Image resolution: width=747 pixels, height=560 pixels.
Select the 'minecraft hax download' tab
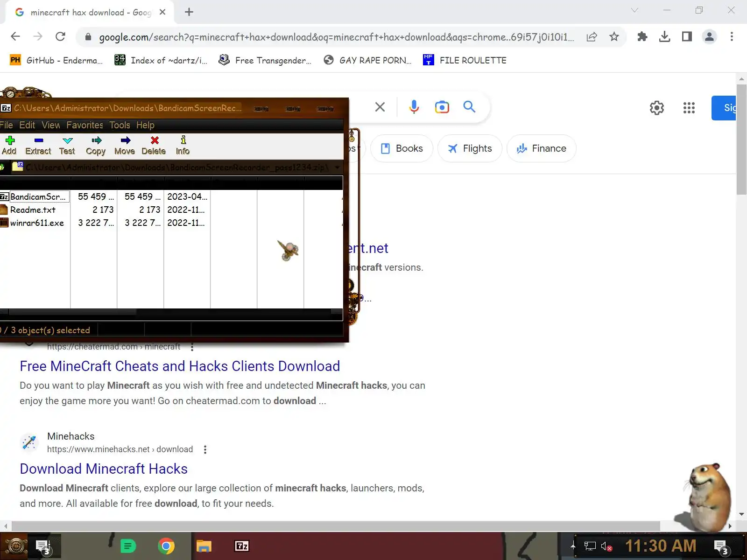coord(90,13)
